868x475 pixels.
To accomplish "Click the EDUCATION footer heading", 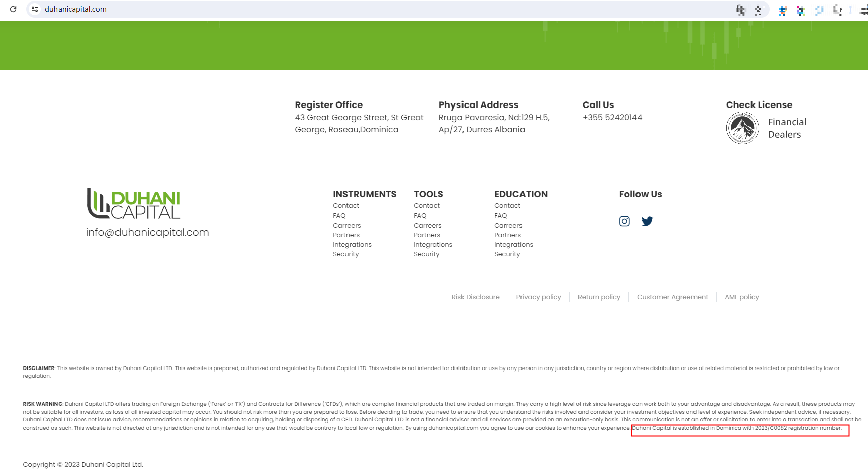I will 521,194.
